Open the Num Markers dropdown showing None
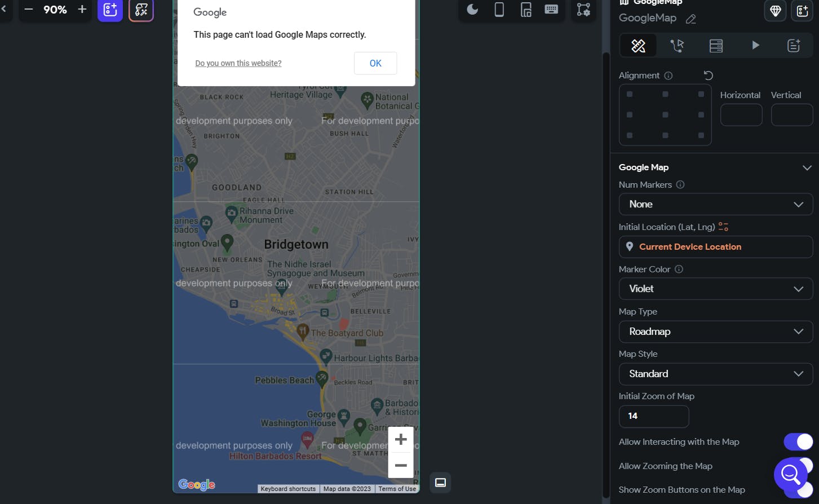The image size is (819, 504). click(716, 204)
